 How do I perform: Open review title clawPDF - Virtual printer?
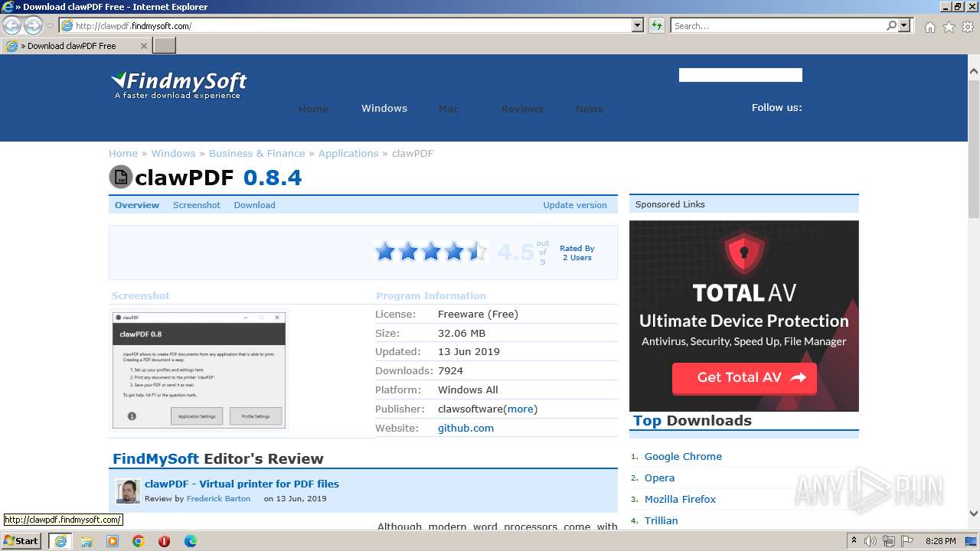coord(242,484)
